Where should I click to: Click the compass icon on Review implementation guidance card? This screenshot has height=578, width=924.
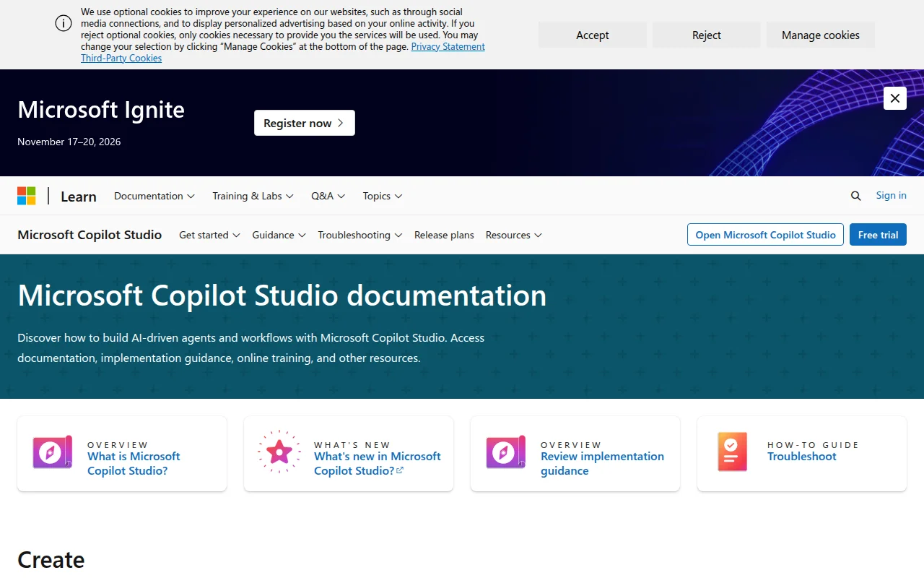click(x=506, y=452)
